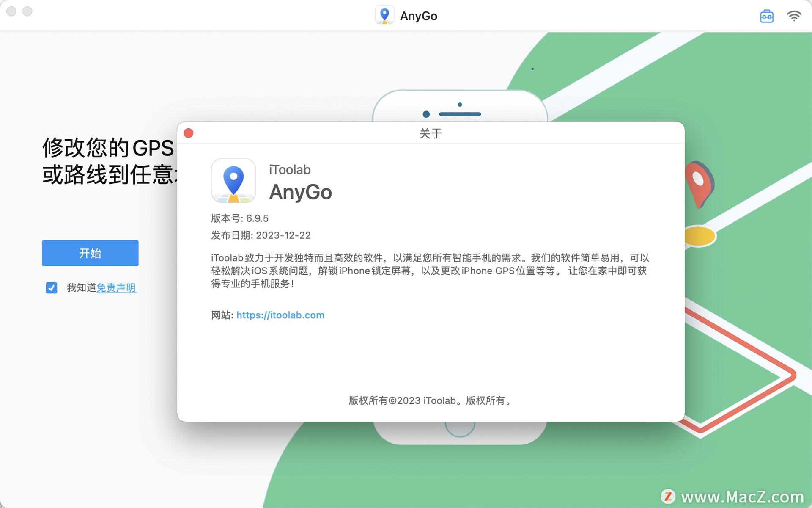
Task: Click the 关于 dialog title
Action: pyautogui.click(x=431, y=133)
